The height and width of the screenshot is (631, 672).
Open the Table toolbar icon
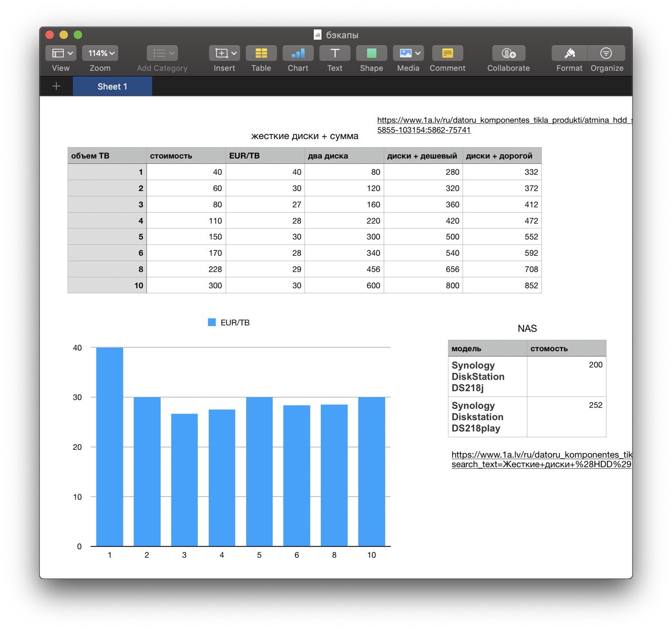pyautogui.click(x=261, y=53)
